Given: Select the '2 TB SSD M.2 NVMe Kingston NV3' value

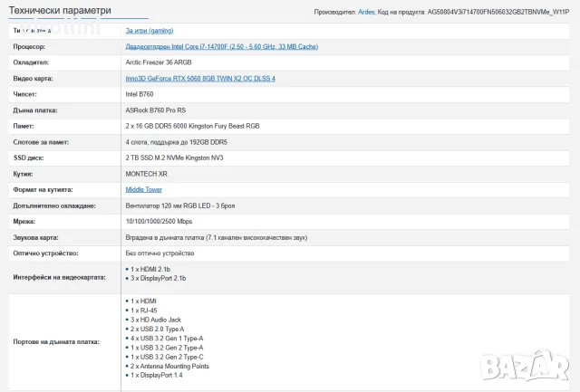Looking at the screenshot, I should tap(174, 158).
